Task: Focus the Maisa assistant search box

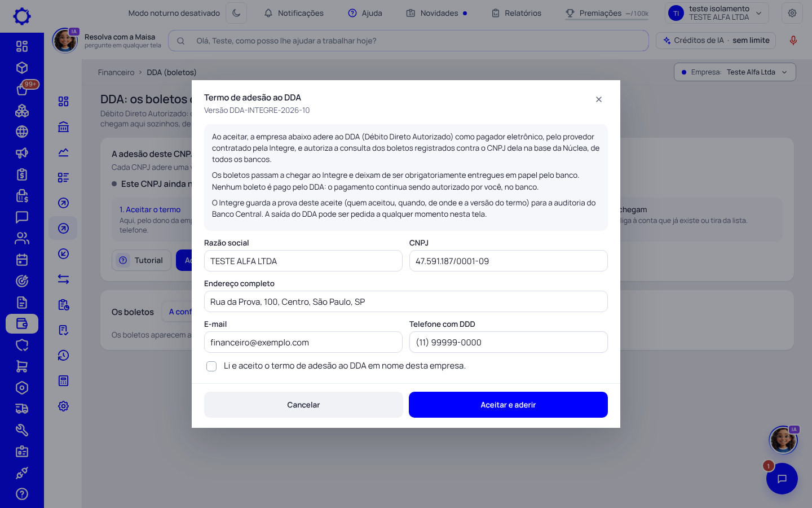Action: (x=408, y=41)
